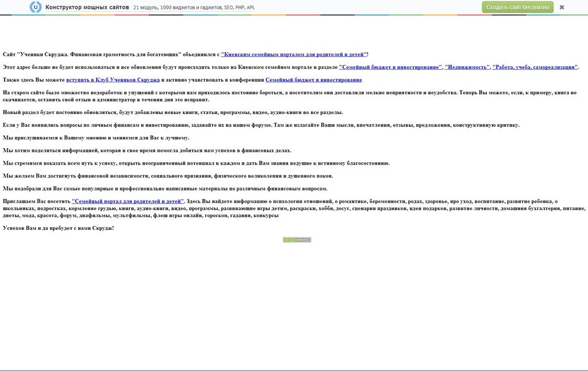The image size is (588, 371).
Task: Click paragraph starting 'Если у Вас появились вопросы'
Action: pyautogui.click(x=261, y=125)
